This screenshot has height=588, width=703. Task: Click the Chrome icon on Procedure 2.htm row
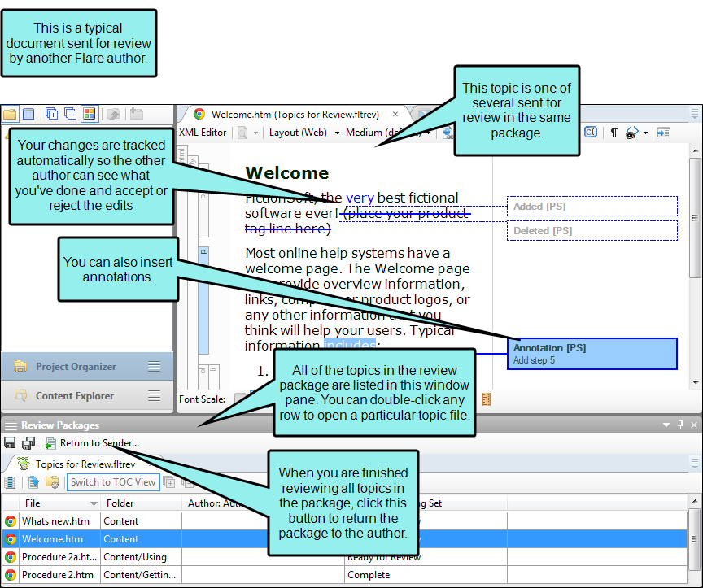11,575
